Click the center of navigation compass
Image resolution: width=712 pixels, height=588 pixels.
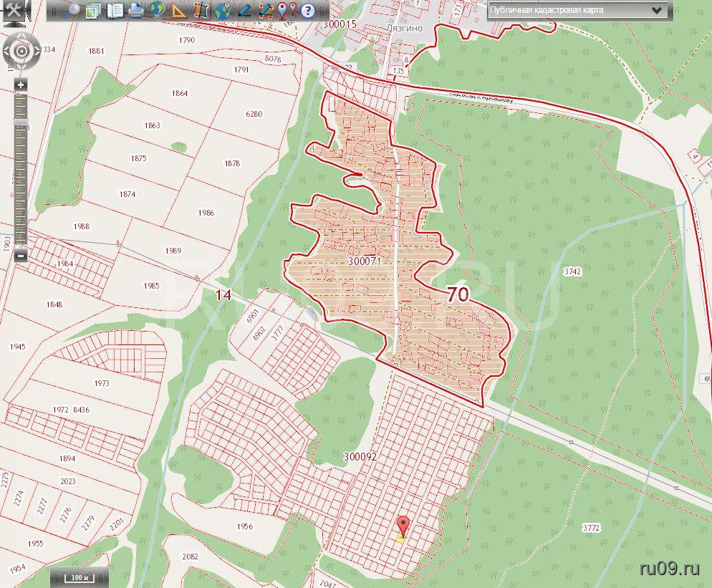click(x=21, y=51)
